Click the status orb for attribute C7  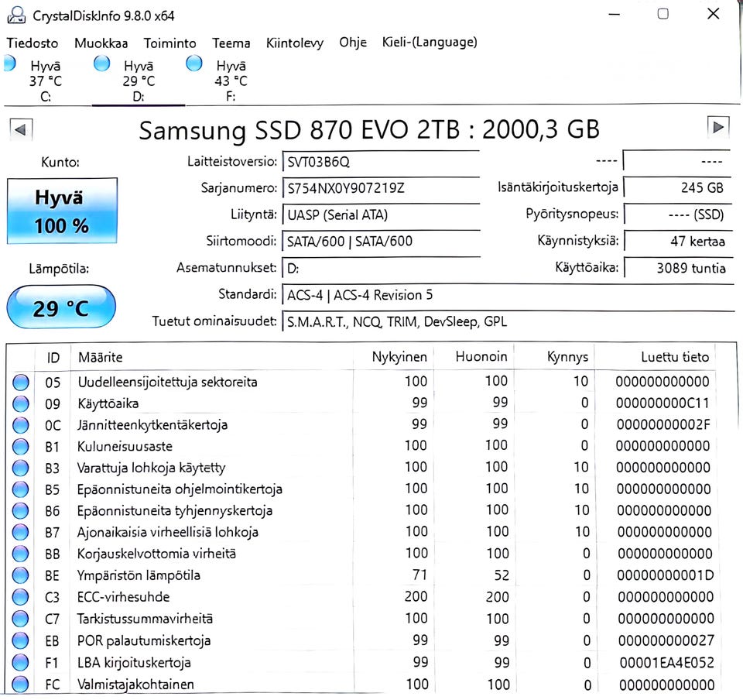pyautogui.click(x=20, y=619)
